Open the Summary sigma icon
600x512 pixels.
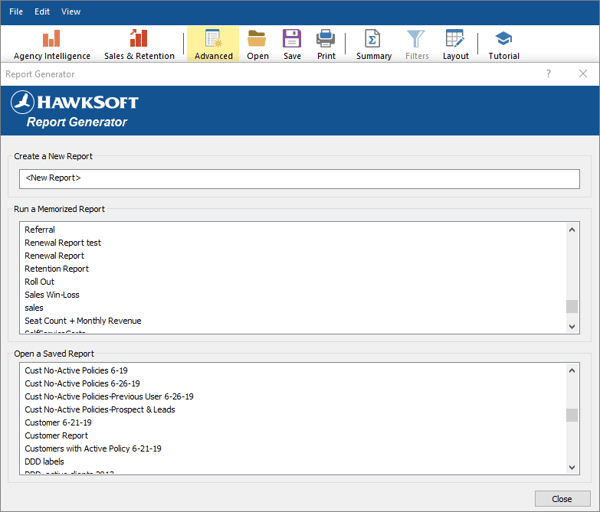click(373, 44)
